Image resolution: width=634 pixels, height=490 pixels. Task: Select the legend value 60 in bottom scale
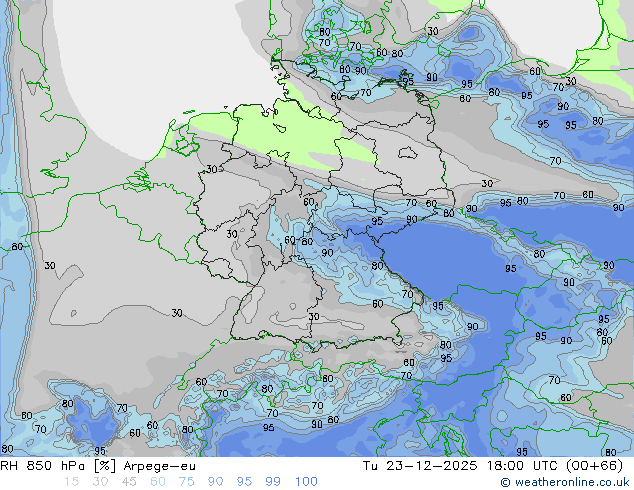[158, 482]
